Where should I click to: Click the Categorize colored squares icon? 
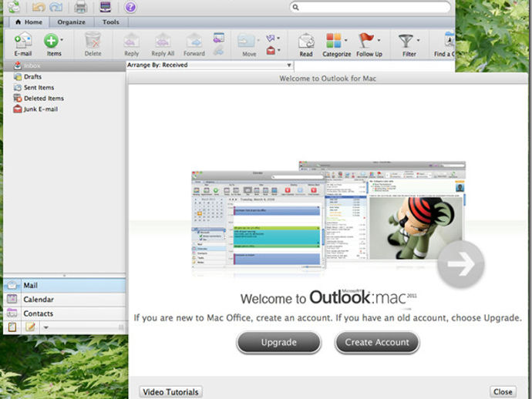pos(334,41)
